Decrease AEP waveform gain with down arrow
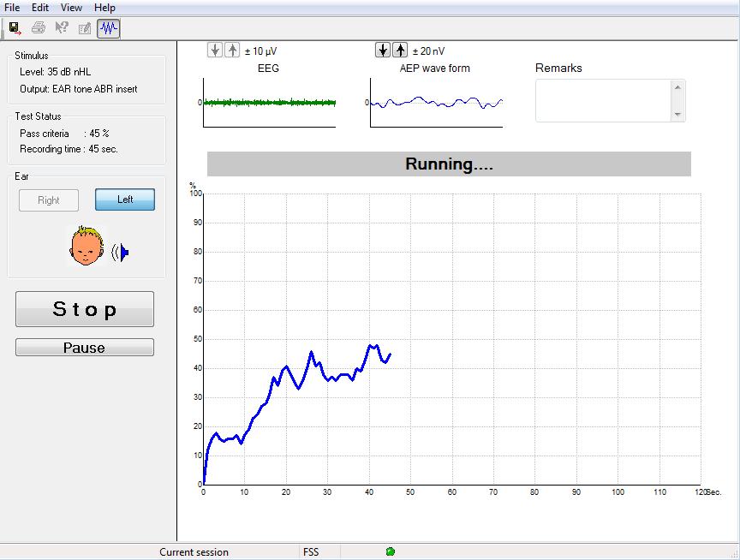 click(383, 50)
